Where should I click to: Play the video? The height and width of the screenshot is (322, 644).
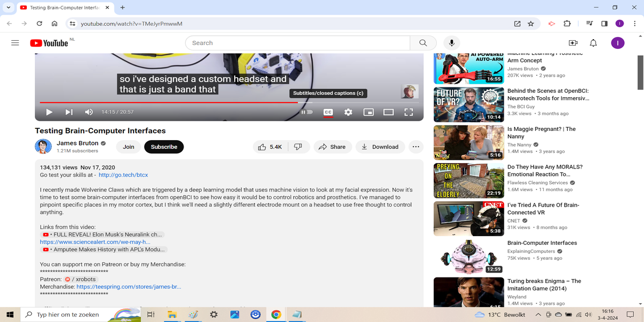pos(49,112)
